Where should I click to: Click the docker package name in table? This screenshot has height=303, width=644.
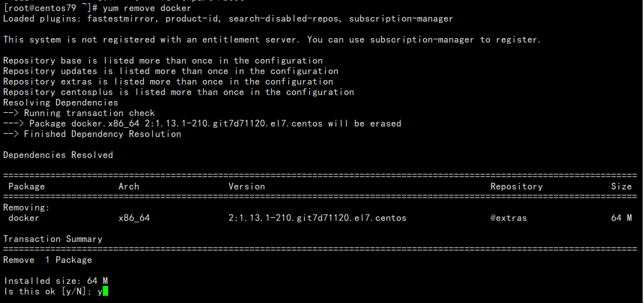(24, 218)
